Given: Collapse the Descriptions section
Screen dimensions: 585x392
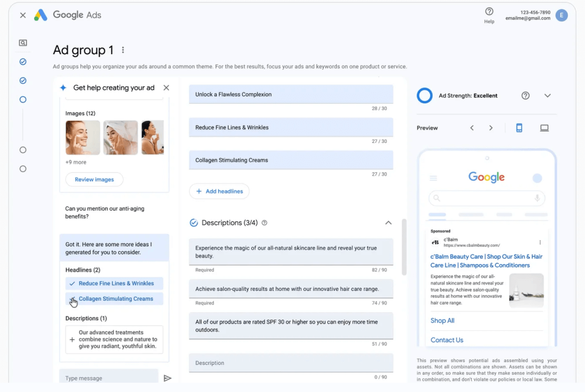Looking at the screenshot, I should (x=388, y=223).
